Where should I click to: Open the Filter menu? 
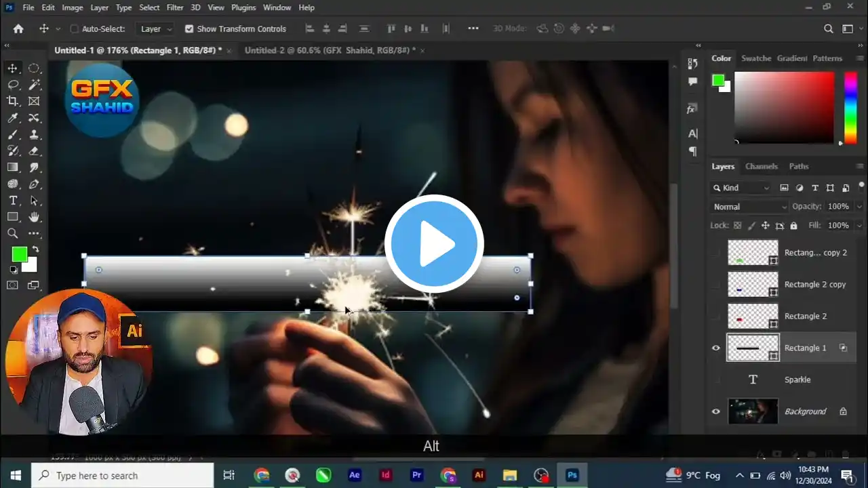point(175,7)
